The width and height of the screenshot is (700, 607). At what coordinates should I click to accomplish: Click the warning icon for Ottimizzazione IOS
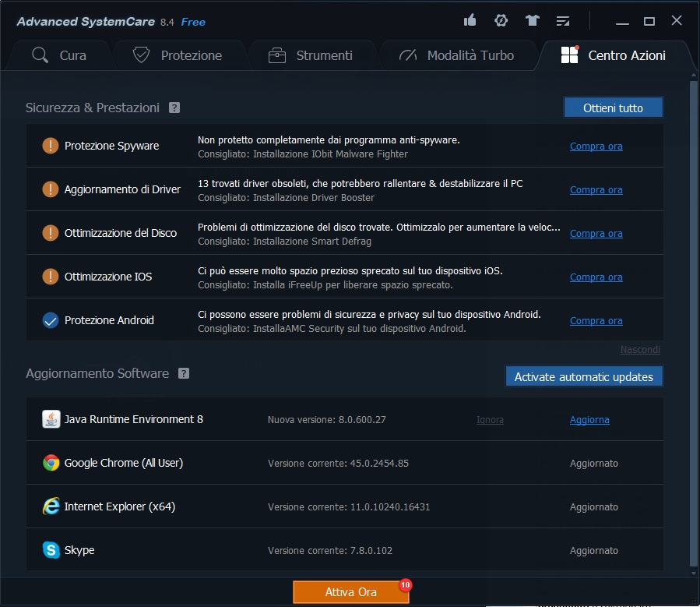click(x=51, y=277)
